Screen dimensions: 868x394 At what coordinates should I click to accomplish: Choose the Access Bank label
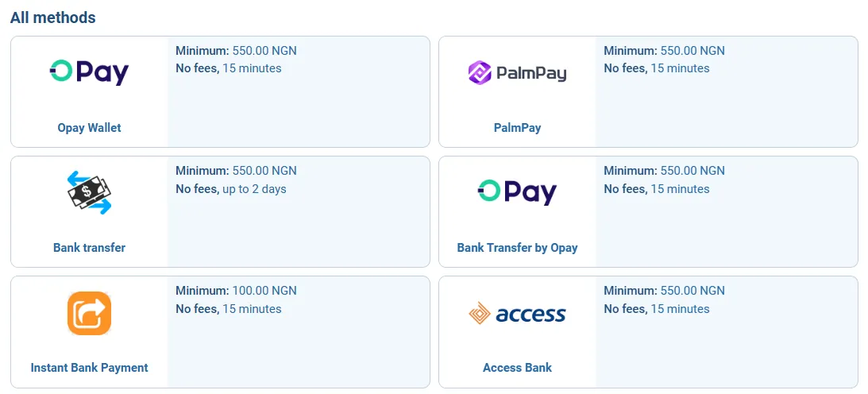pos(517,367)
